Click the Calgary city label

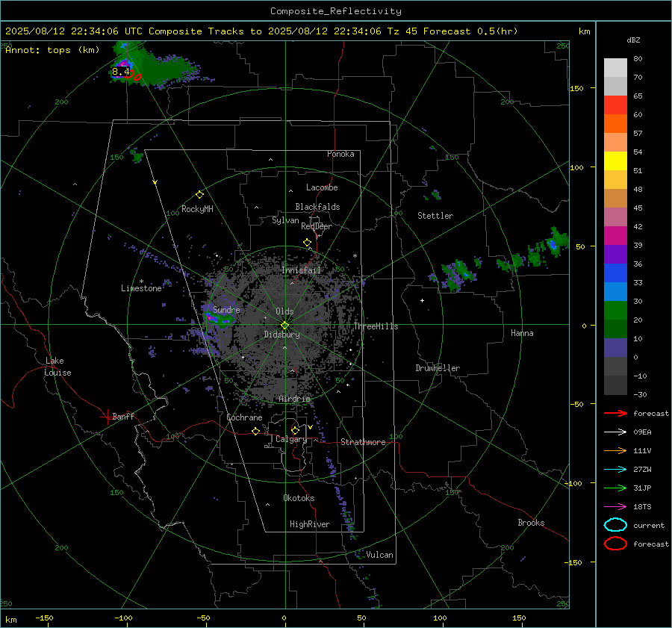click(x=291, y=439)
